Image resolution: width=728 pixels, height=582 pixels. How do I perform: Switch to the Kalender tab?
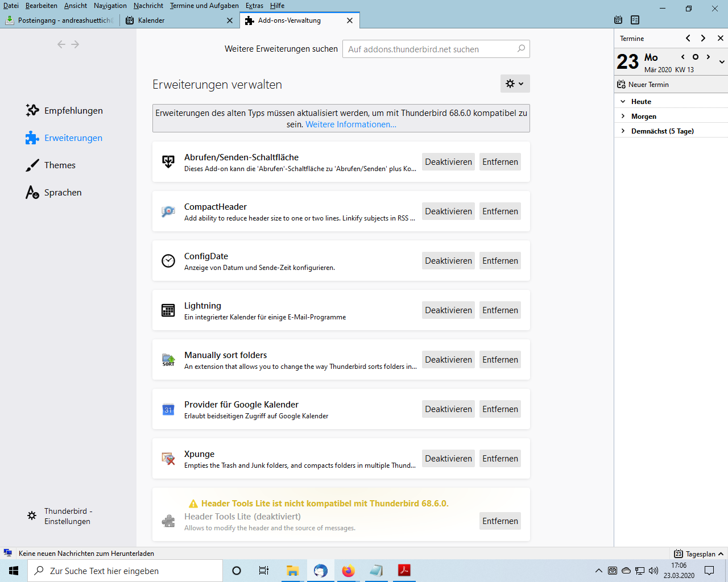tap(151, 20)
